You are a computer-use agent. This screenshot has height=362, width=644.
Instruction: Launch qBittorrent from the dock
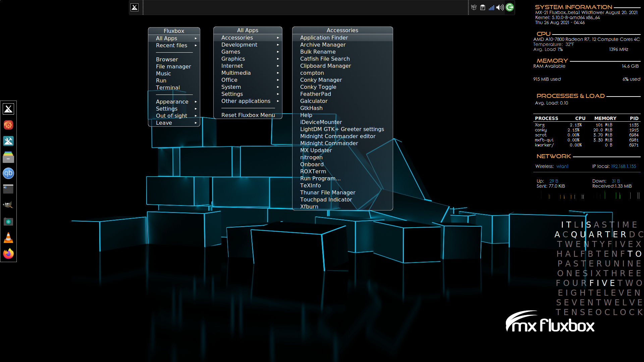(x=8, y=173)
